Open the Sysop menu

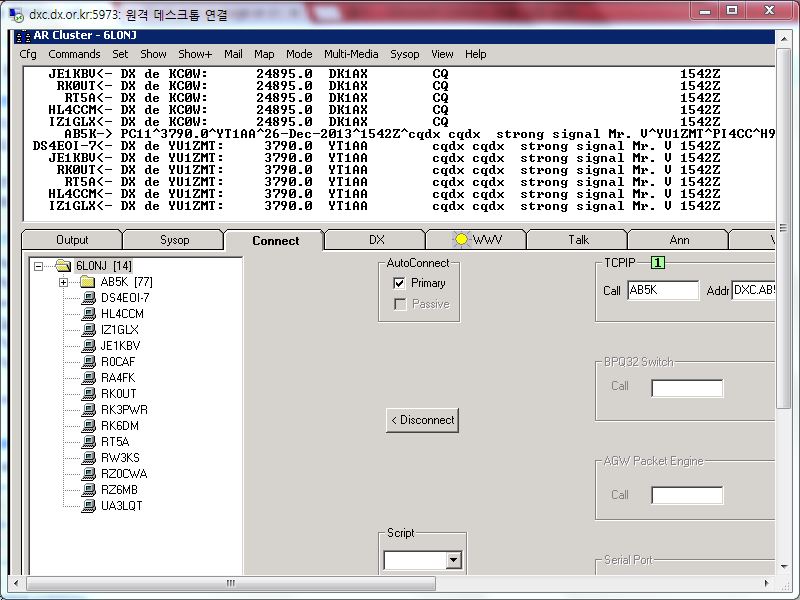click(x=405, y=54)
